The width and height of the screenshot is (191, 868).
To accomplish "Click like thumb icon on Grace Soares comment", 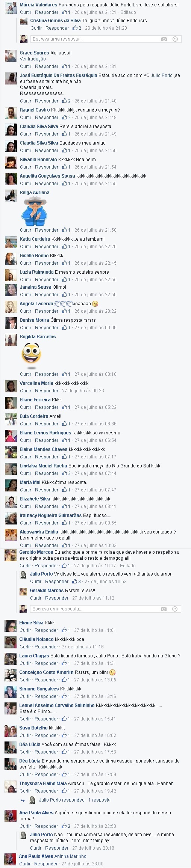I will tap(65, 66).
